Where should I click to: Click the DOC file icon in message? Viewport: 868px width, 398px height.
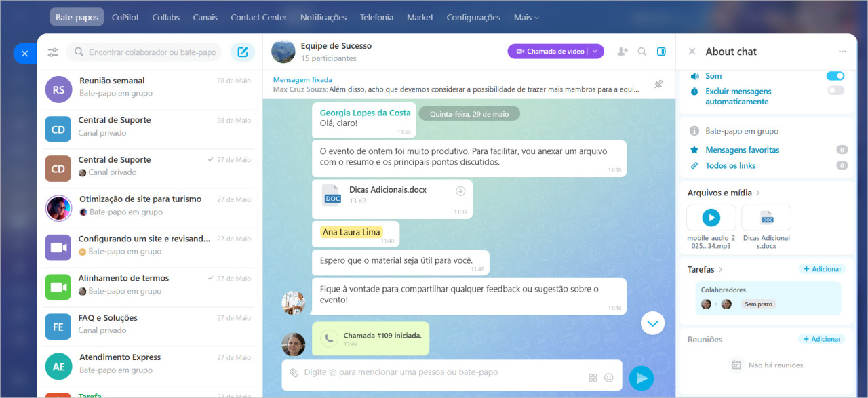332,195
